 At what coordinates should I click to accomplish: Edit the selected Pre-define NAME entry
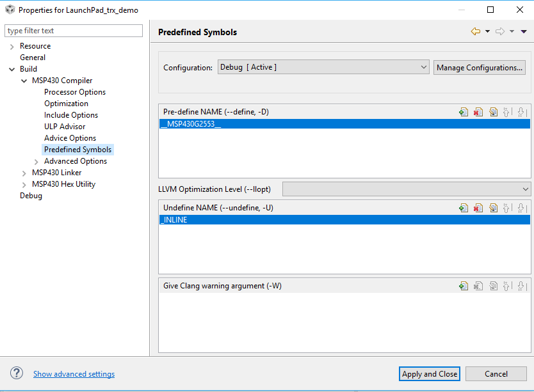tap(493, 112)
